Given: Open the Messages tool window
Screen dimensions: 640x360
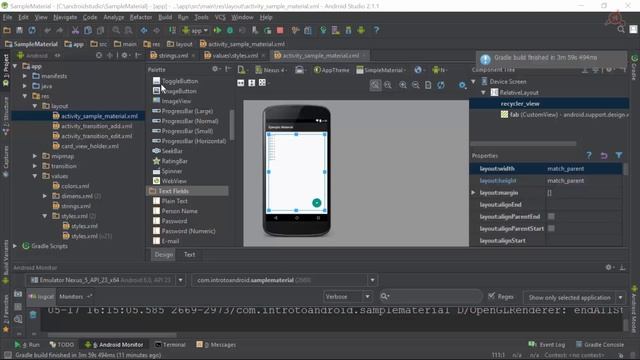Looking at the screenshot, I should (216, 344).
